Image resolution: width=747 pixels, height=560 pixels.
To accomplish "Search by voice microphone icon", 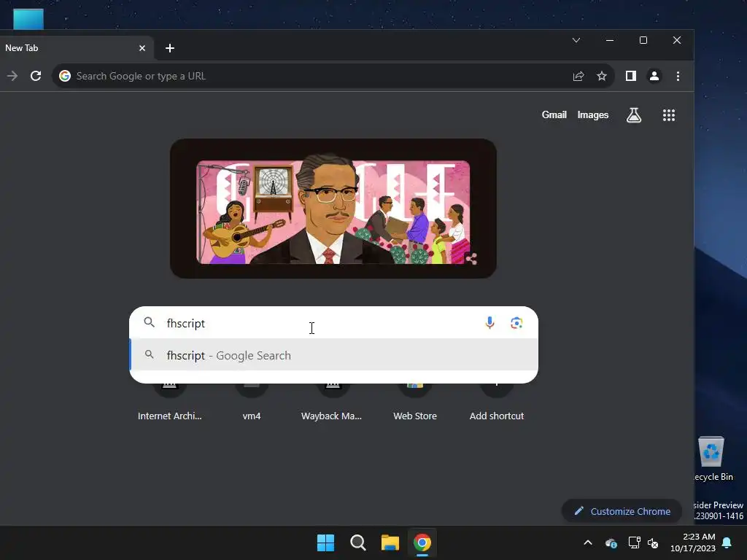I will tap(489, 323).
